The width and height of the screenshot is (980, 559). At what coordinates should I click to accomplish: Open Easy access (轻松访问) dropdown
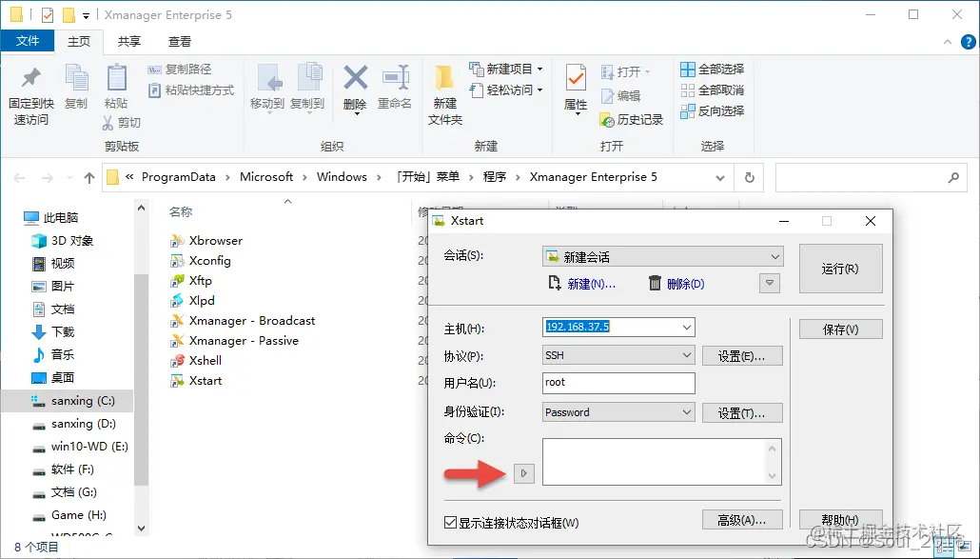tap(505, 90)
